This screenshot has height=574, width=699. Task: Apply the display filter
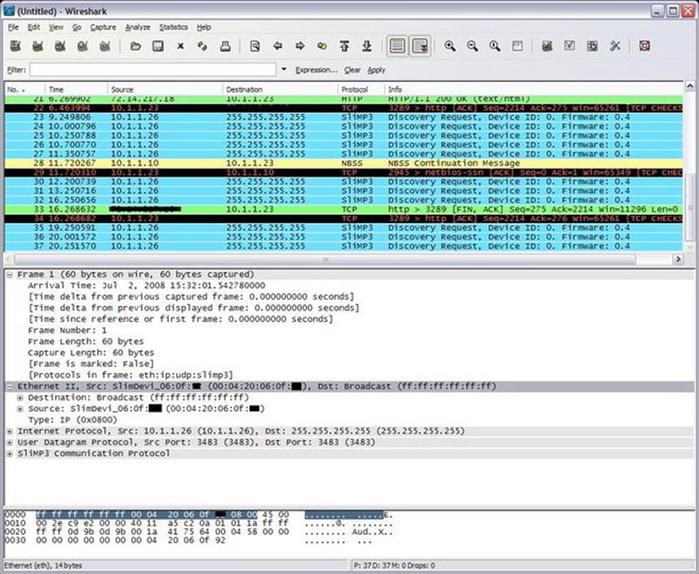[376, 70]
